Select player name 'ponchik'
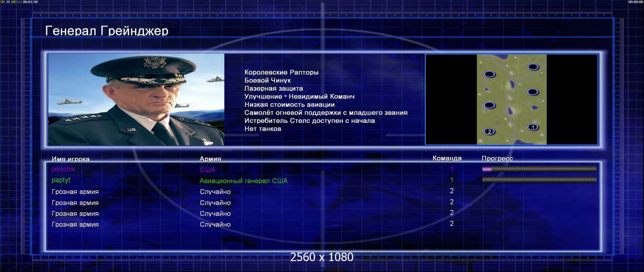The height and width of the screenshot is (272, 644). tap(63, 169)
